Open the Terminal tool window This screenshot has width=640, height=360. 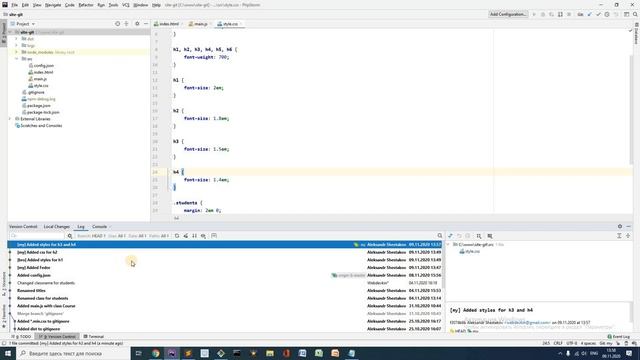pos(94,337)
